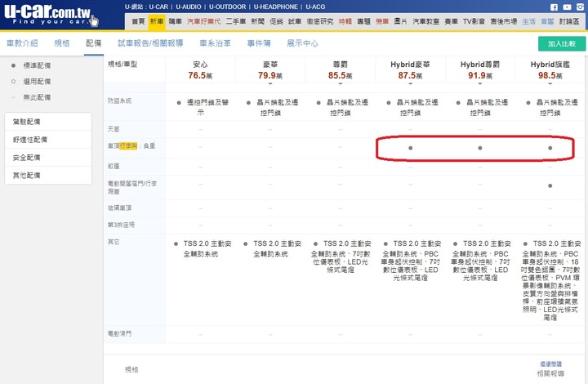
Task: Select the Hybrid豪華 87.5萬 model column header
Action: (x=410, y=70)
